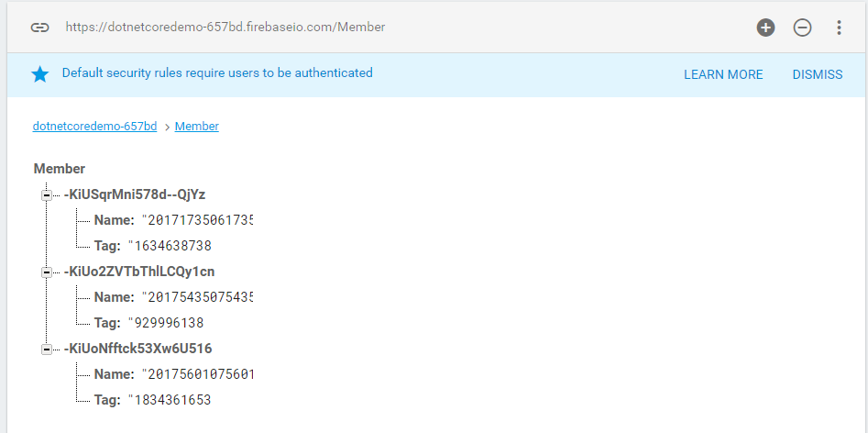Click the Tag value 1634638738
The height and width of the screenshot is (433, 868).
[x=172, y=246]
